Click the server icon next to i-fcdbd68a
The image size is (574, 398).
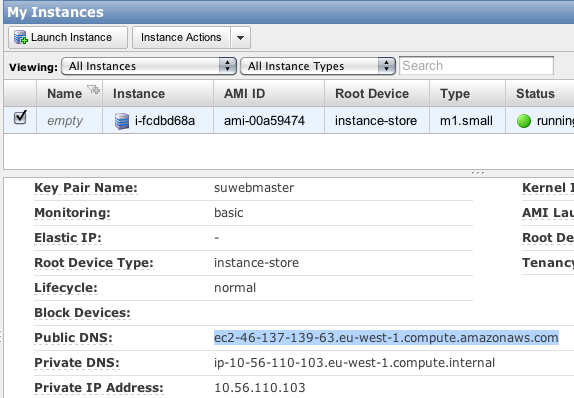point(122,121)
